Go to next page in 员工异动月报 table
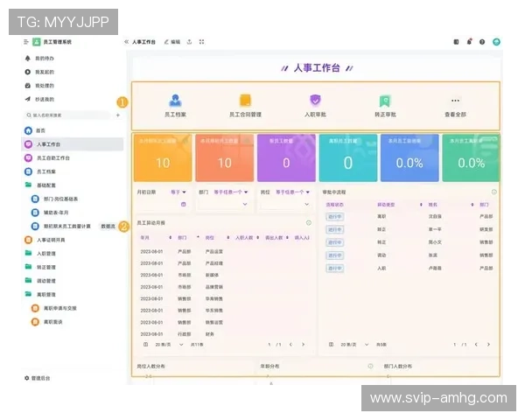Viewport: 525px width, 420px height. tap(303, 344)
